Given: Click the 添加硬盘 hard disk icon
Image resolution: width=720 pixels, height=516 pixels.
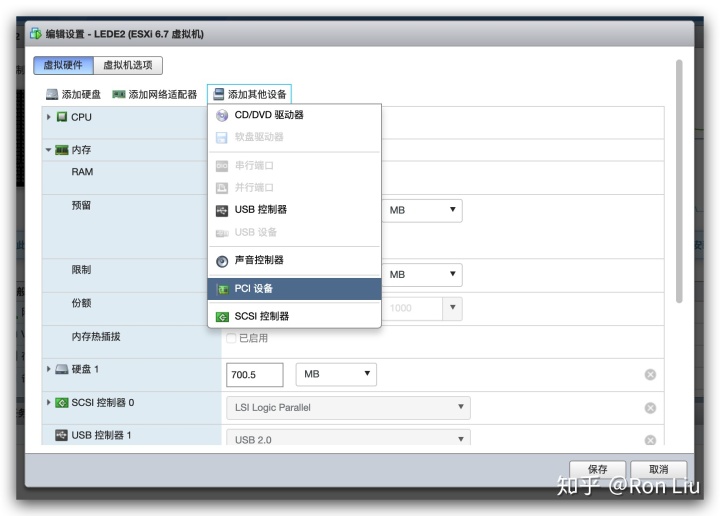Looking at the screenshot, I should [x=52, y=95].
